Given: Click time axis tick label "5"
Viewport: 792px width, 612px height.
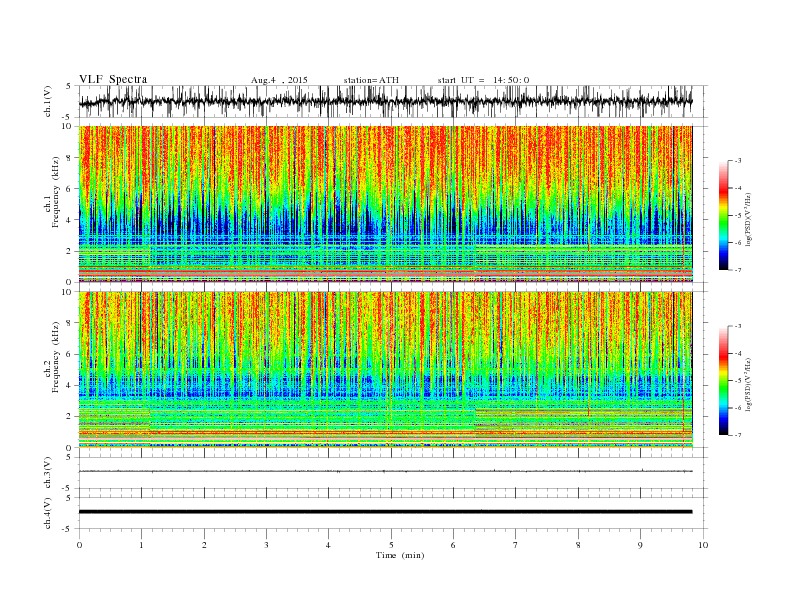Looking at the screenshot, I should click(391, 545).
